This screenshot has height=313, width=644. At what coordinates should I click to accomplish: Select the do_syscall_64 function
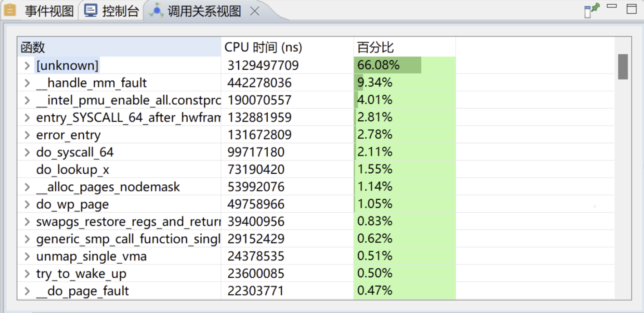pos(75,152)
